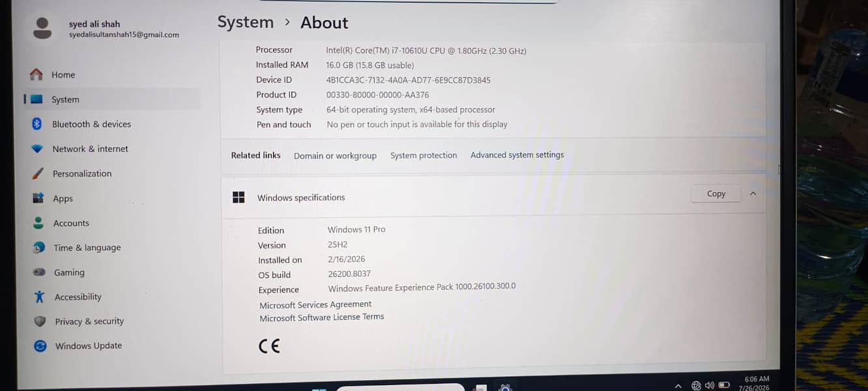Open Personalization settings
The image size is (868, 391).
click(x=82, y=174)
